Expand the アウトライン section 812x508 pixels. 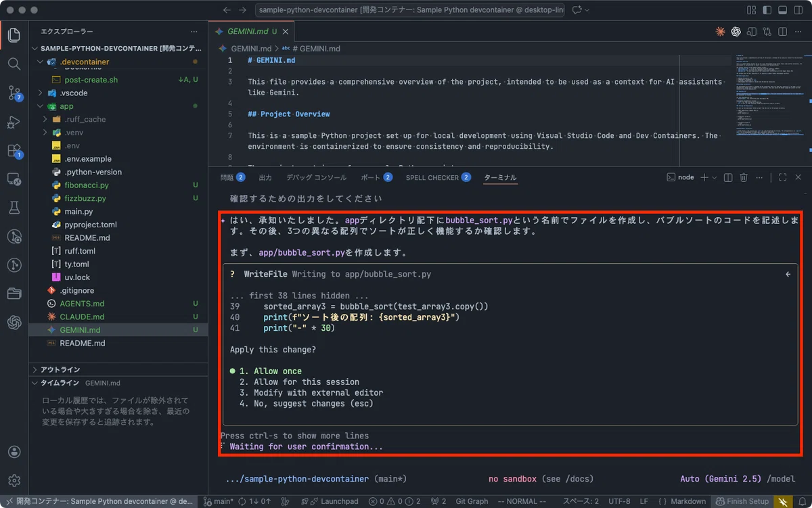click(118, 369)
